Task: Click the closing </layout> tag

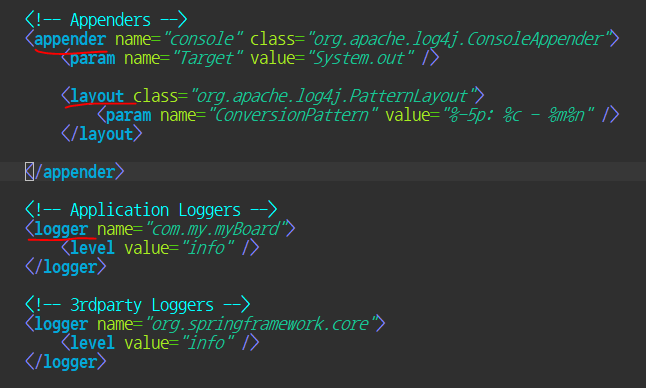Action: tap(102, 134)
